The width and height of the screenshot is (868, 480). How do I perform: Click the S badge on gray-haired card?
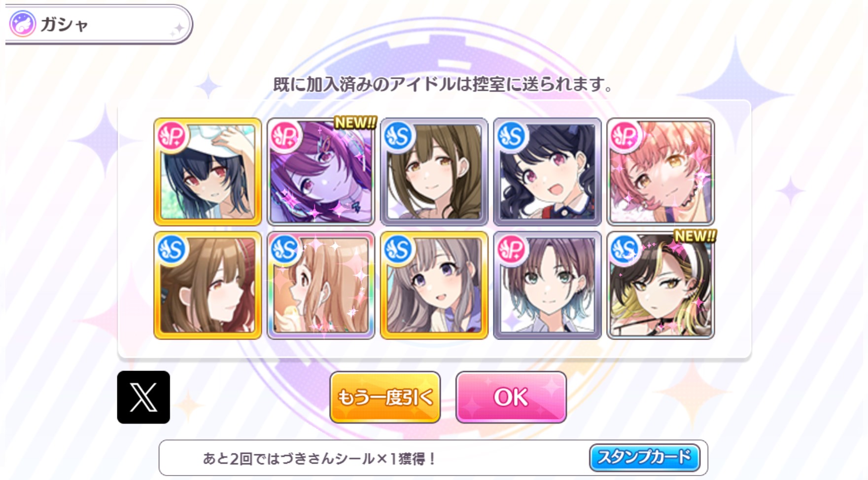[x=398, y=249]
